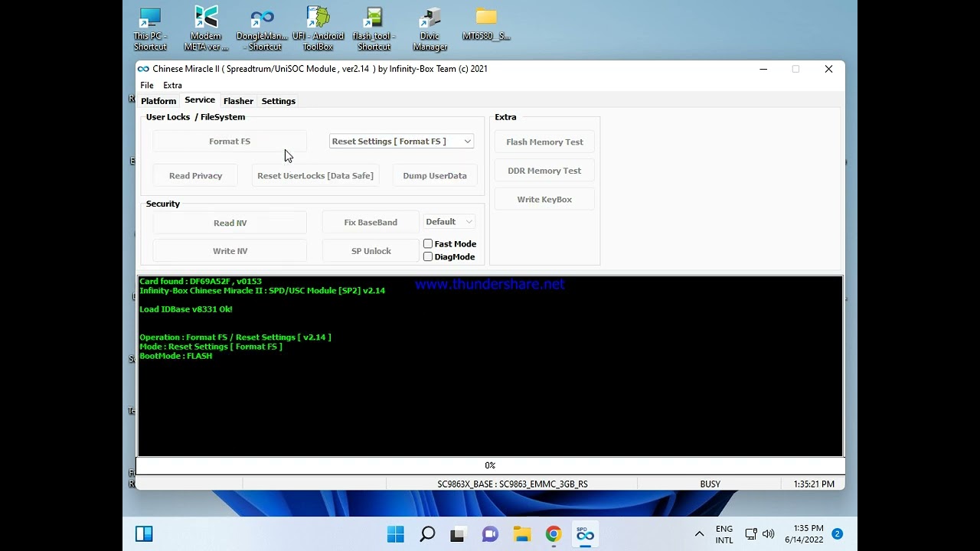Open volume control in tray

768,534
